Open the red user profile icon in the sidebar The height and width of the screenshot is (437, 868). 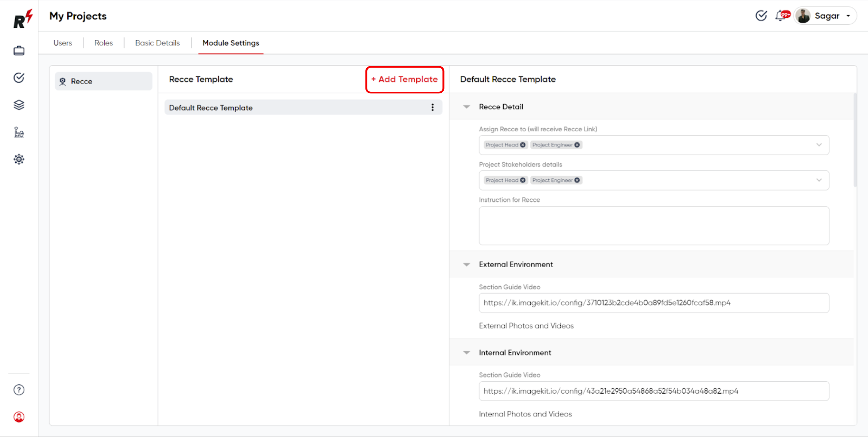tap(19, 417)
